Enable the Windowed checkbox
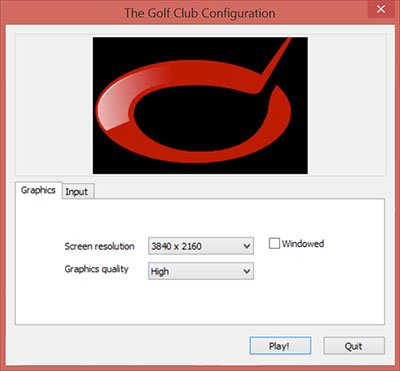 click(274, 243)
